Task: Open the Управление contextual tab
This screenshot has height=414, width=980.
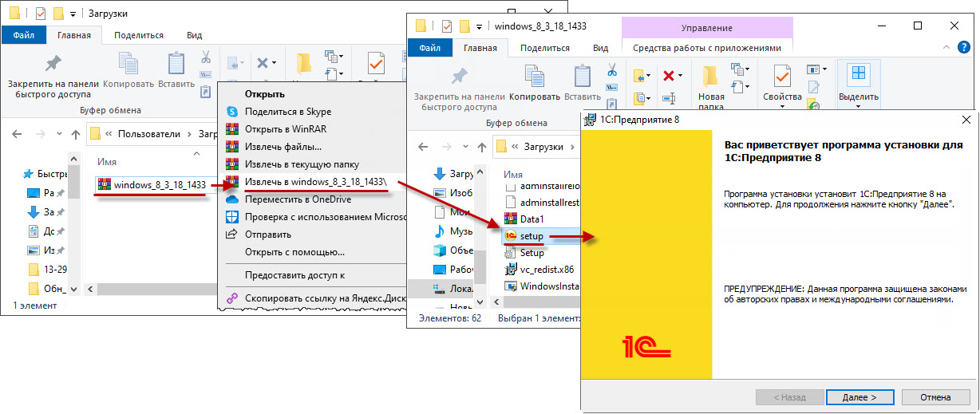Action: tap(707, 28)
